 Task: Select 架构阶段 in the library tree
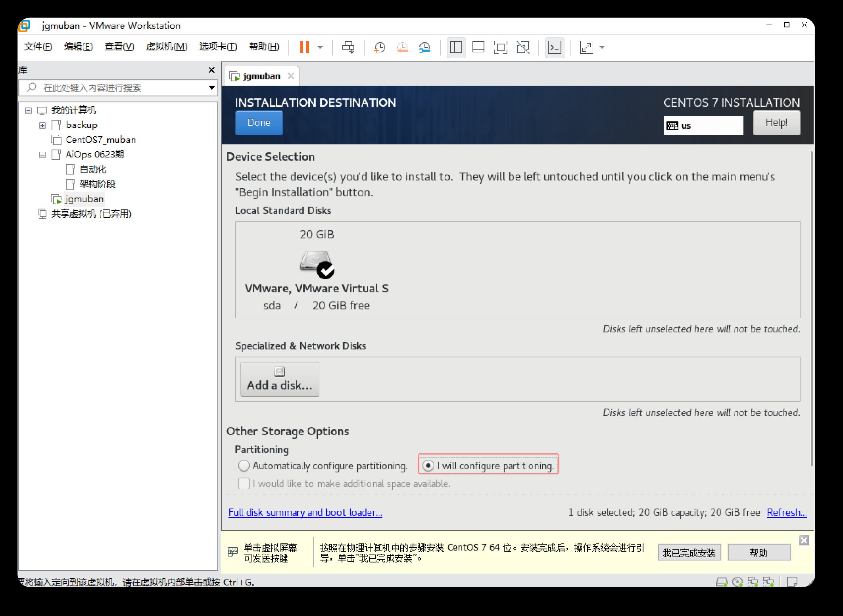click(97, 184)
